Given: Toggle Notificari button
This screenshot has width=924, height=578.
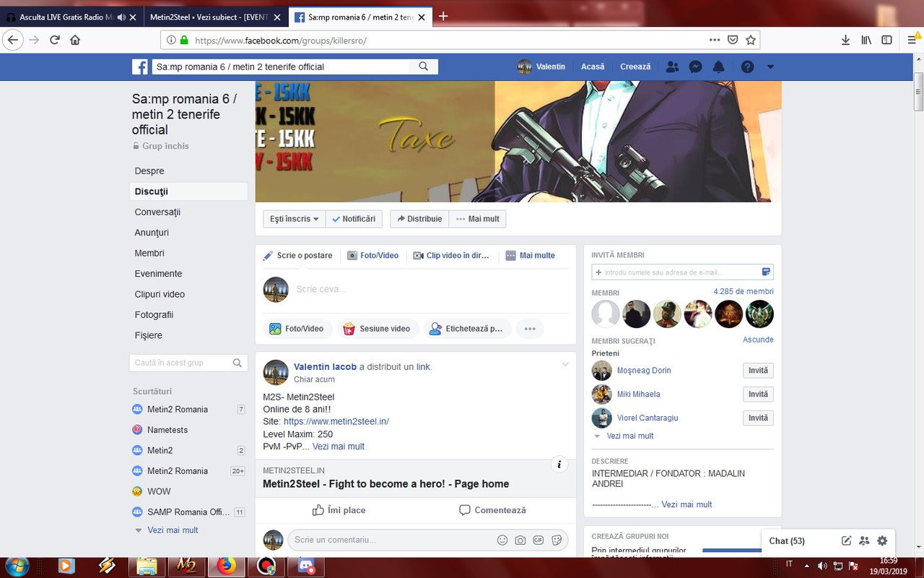Looking at the screenshot, I should coord(354,219).
